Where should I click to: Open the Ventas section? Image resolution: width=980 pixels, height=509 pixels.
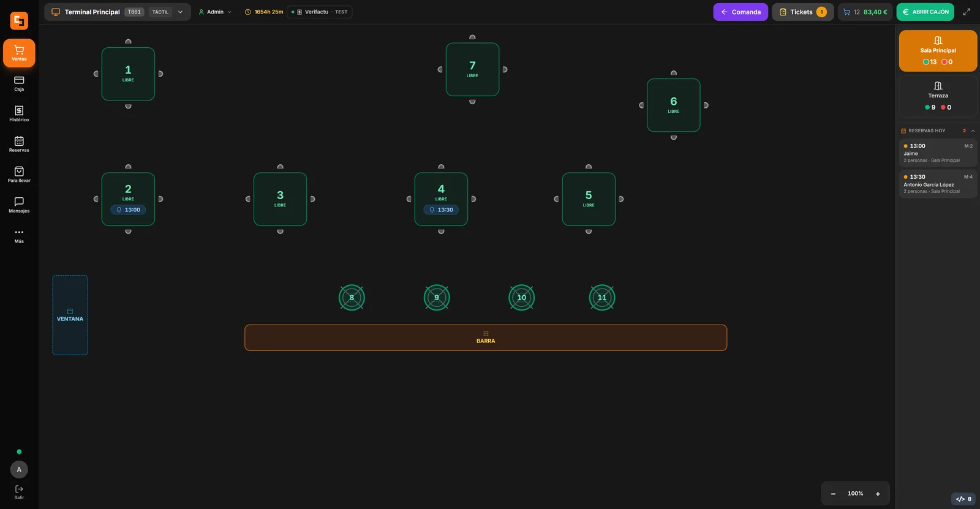19,53
